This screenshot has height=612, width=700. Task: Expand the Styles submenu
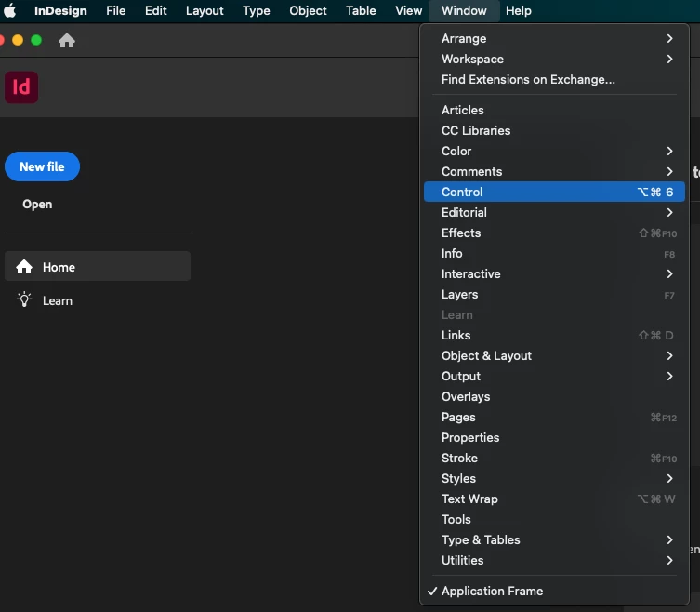(554, 478)
